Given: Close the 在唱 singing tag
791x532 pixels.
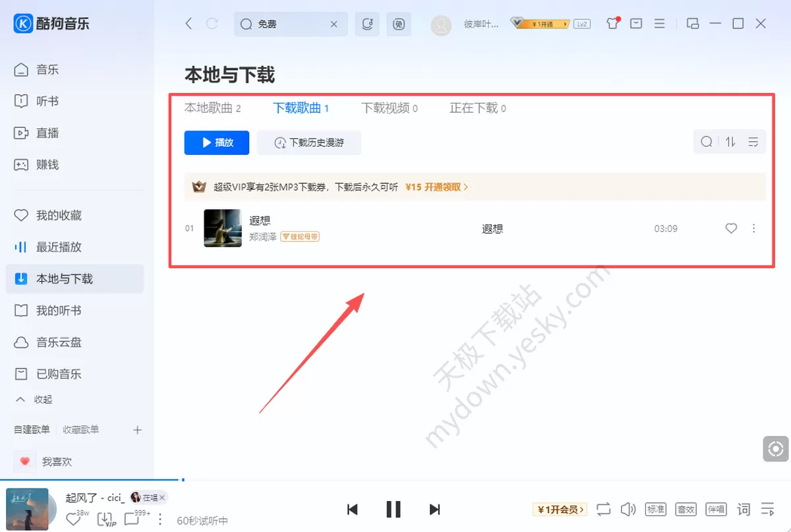Looking at the screenshot, I should pyautogui.click(x=162, y=497).
